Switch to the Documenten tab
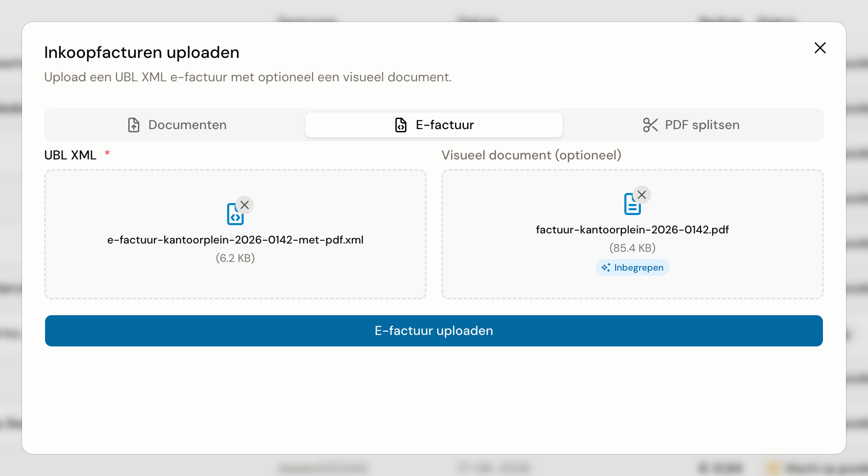 (177, 125)
